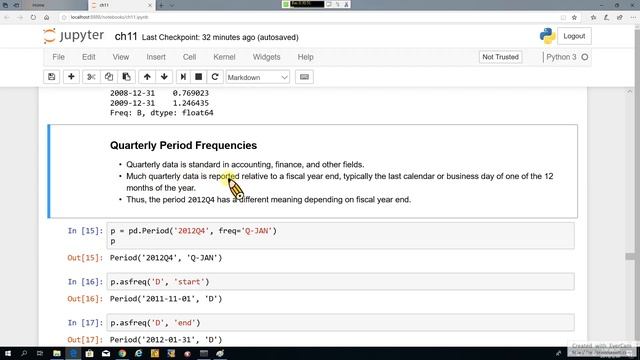This screenshot has height=360, width=640.
Task: Click the browser address bar
Action: click(x=310, y=17)
